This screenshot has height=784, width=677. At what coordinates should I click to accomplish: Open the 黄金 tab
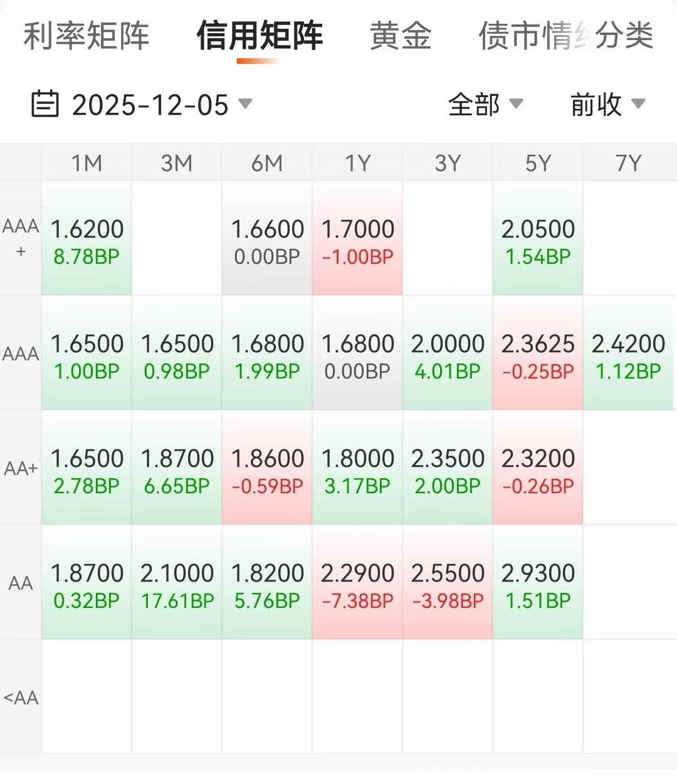point(401,36)
